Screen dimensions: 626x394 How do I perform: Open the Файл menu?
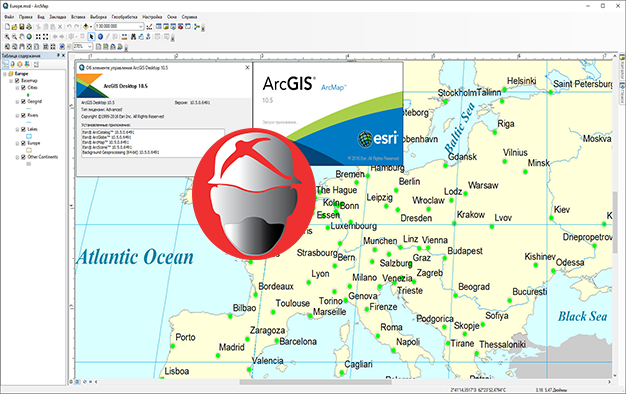click(x=9, y=17)
